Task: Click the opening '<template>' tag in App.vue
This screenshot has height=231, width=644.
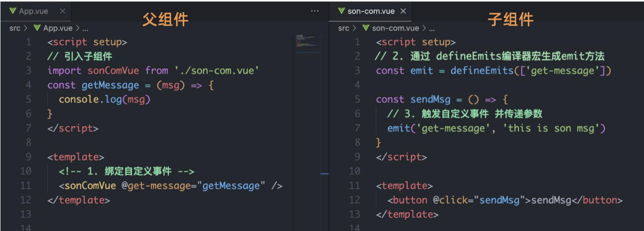Action: coord(76,157)
